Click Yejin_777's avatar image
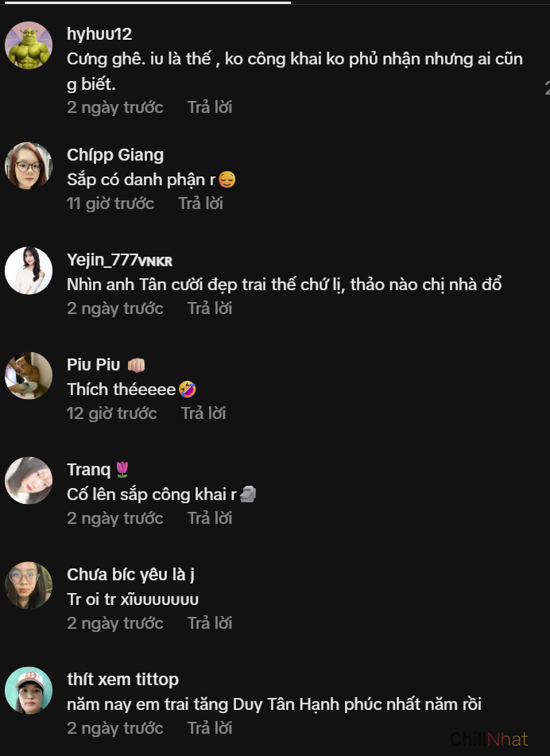The height and width of the screenshot is (756, 550). [29, 271]
